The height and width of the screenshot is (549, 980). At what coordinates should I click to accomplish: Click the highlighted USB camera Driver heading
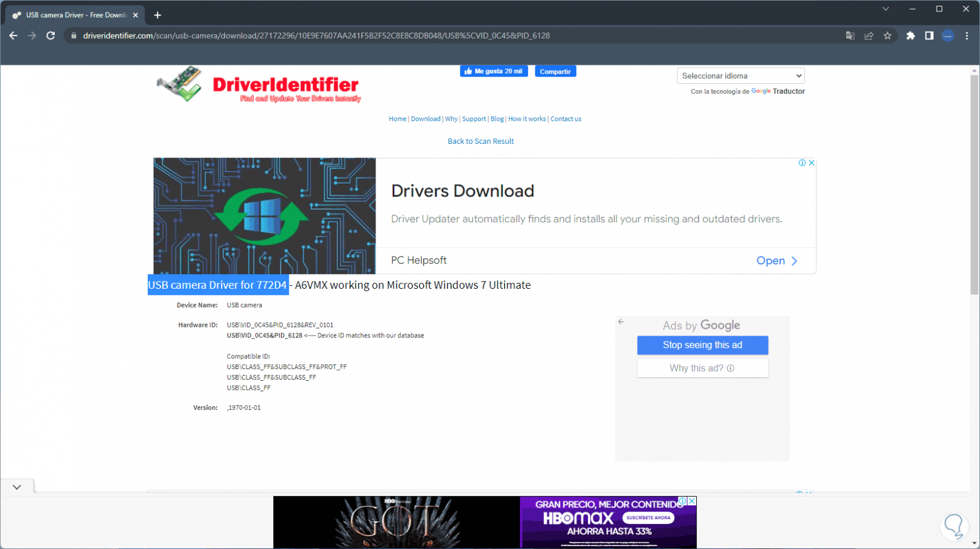pos(217,285)
